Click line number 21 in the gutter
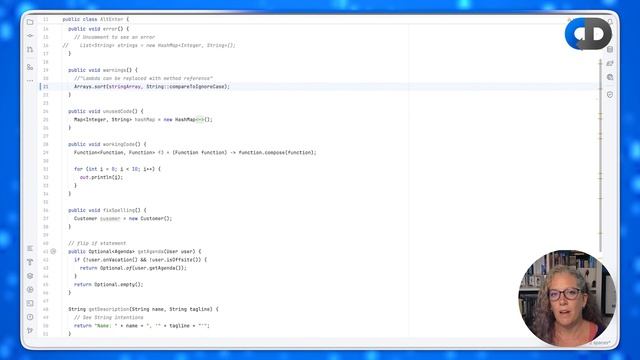The height and width of the screenshot is (360, 640). coord(45,87)
